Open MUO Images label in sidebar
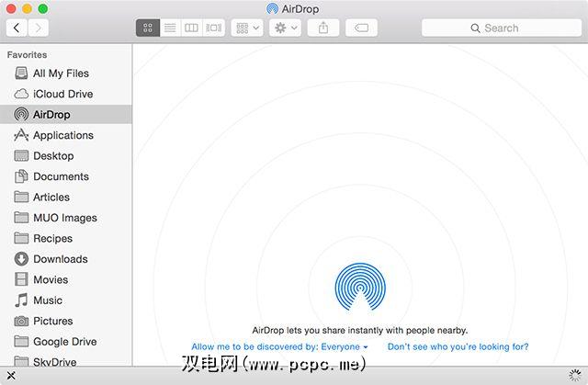This screenshot has height=385, width=588. [65, 218]
